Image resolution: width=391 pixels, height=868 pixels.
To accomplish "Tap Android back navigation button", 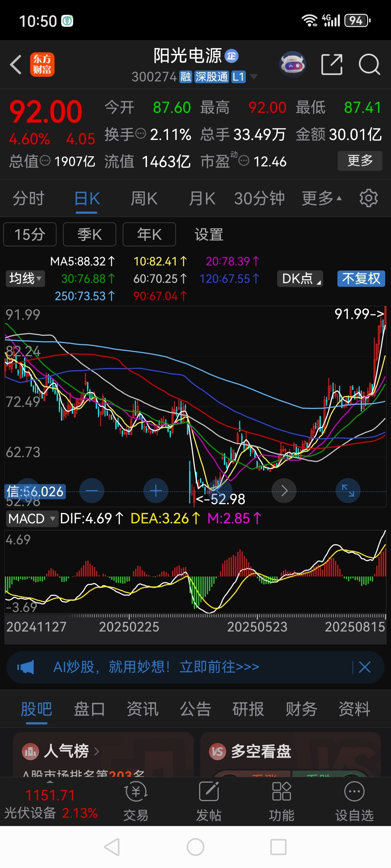I will (112, 847).
